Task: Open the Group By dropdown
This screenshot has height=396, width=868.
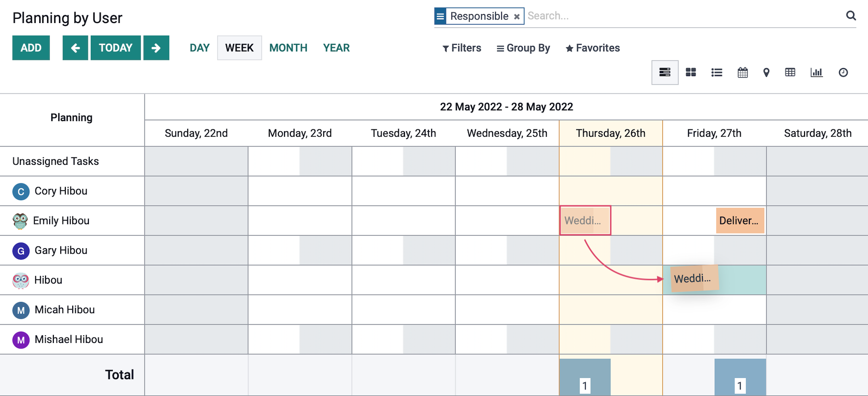Action: (523, 48)
